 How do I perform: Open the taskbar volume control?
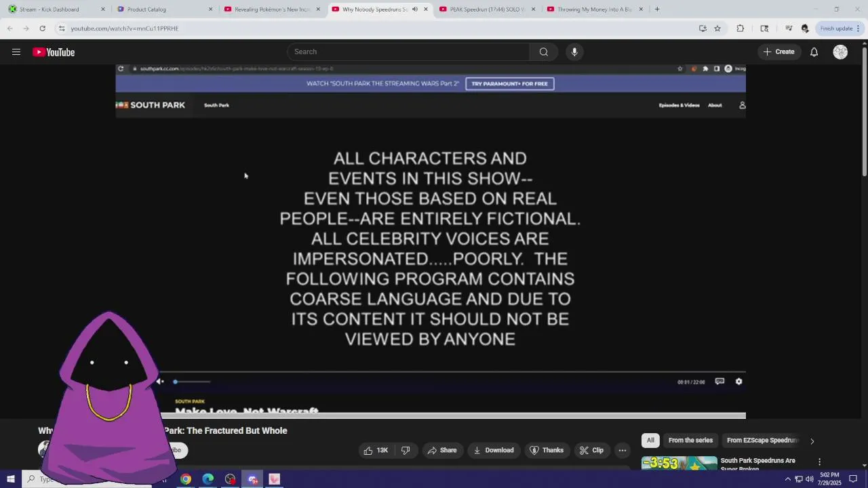[810, 479]
